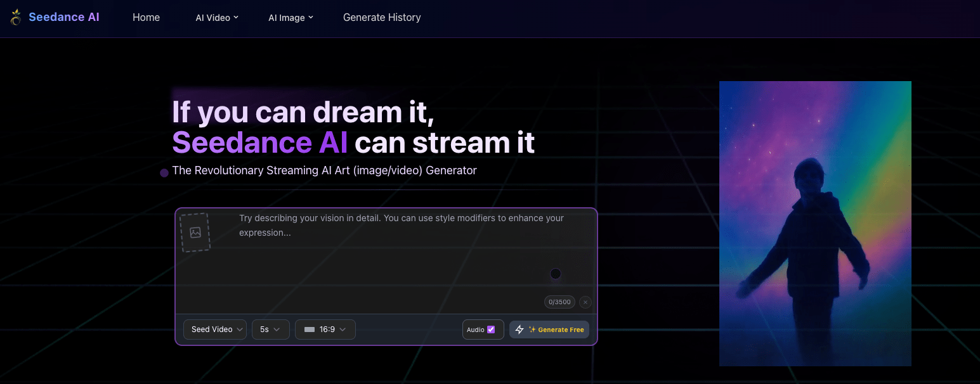
Task: Click the Seedance orange logo icon
Action: [x=16, y=17]
